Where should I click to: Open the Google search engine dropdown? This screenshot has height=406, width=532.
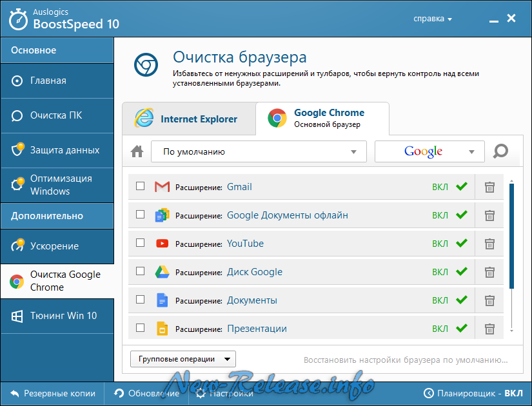429,151
